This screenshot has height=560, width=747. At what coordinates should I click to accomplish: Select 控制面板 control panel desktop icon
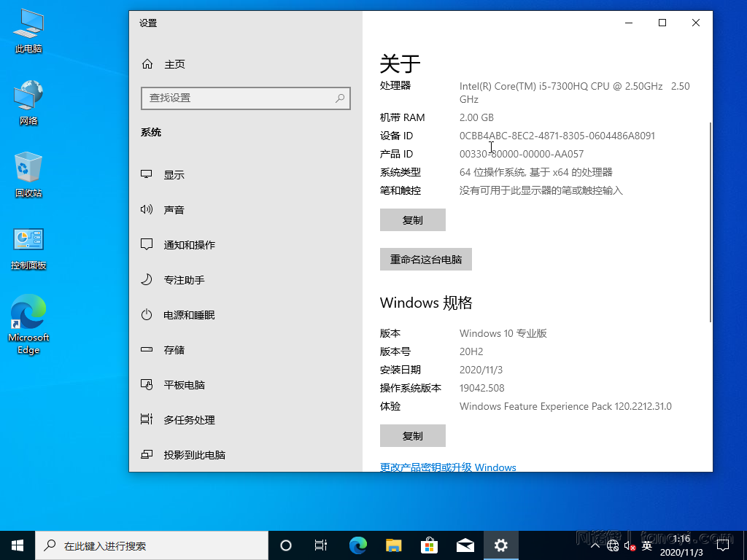[28, 249]
